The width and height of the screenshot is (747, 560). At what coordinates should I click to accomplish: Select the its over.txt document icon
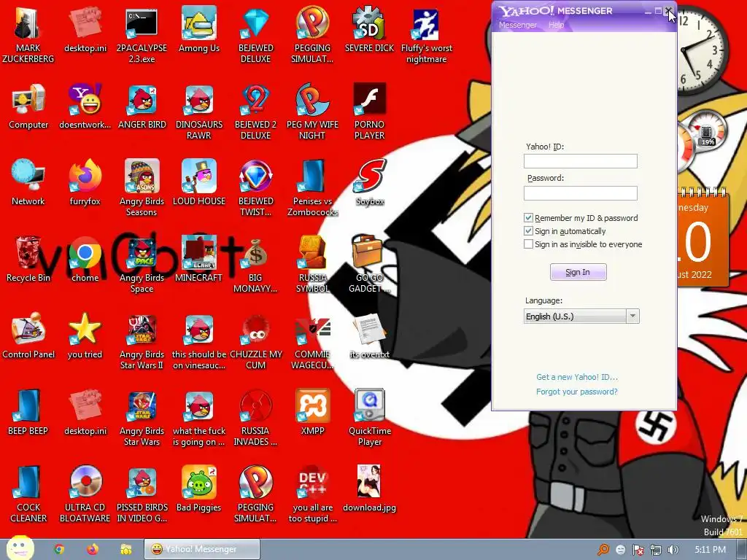coord(370,336)
